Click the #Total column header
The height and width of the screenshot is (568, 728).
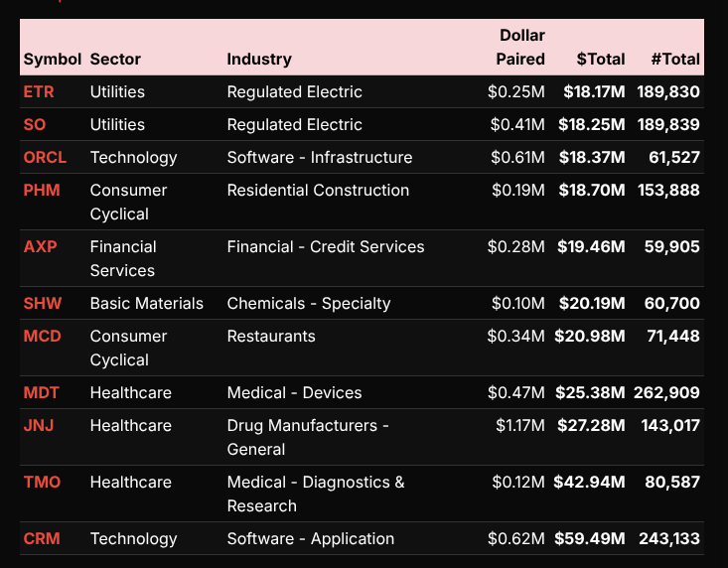pos(675,60)
